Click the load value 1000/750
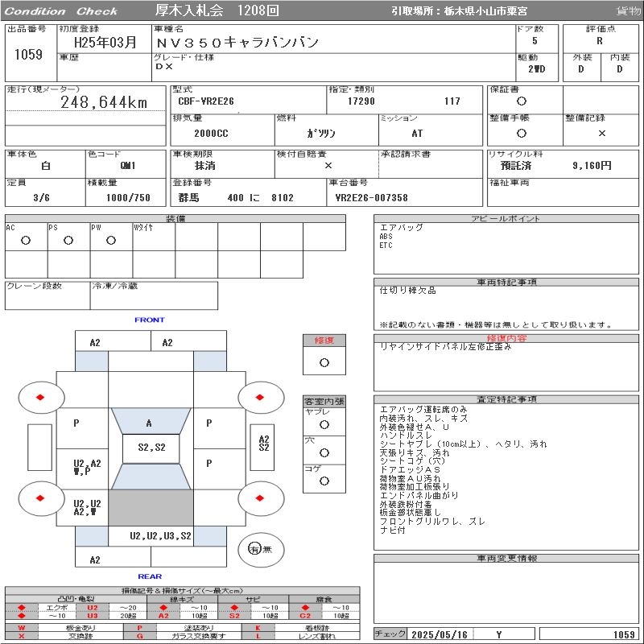The height and width of the screenshot is (644, 644). click(128, 198)
